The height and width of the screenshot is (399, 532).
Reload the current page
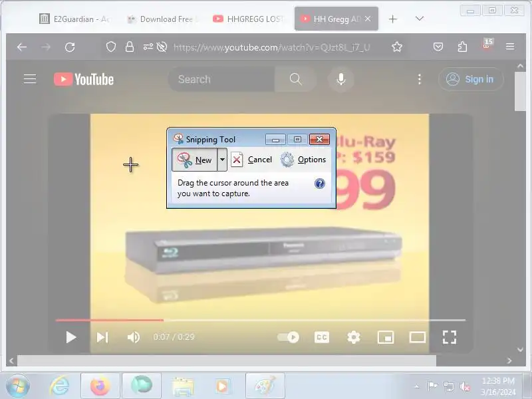[x=70, y=47]
